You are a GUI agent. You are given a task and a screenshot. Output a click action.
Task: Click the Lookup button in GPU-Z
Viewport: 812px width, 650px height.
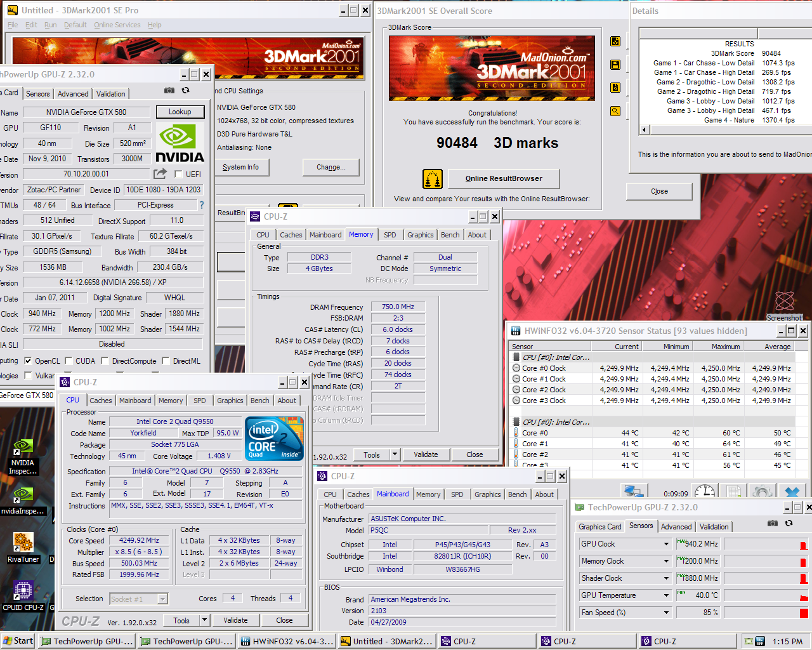[x=180, y=112]
